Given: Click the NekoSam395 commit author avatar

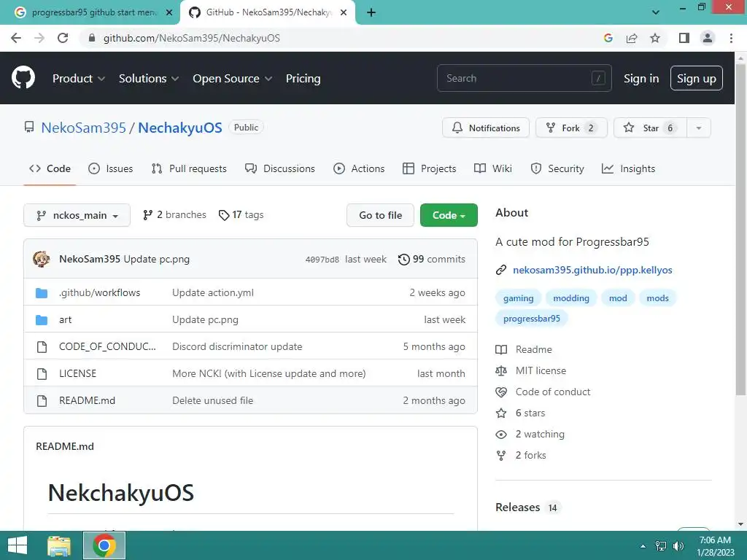Looking at the screenshot, I should (42, 259).
